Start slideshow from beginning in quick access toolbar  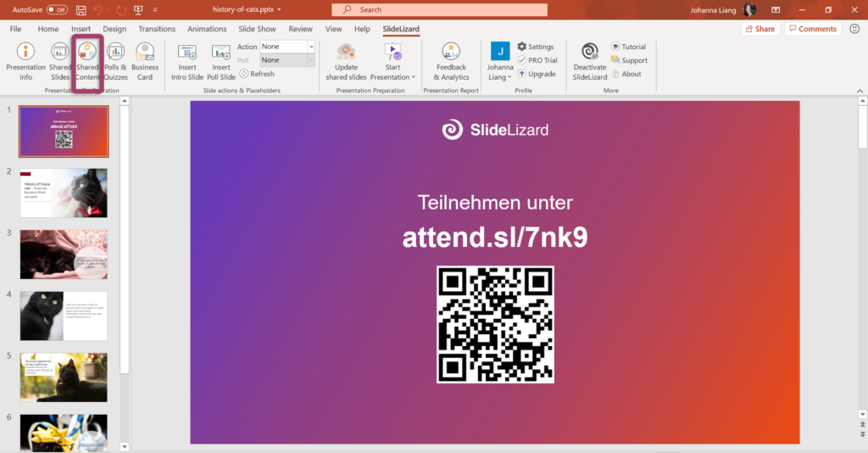click(138, 9)
